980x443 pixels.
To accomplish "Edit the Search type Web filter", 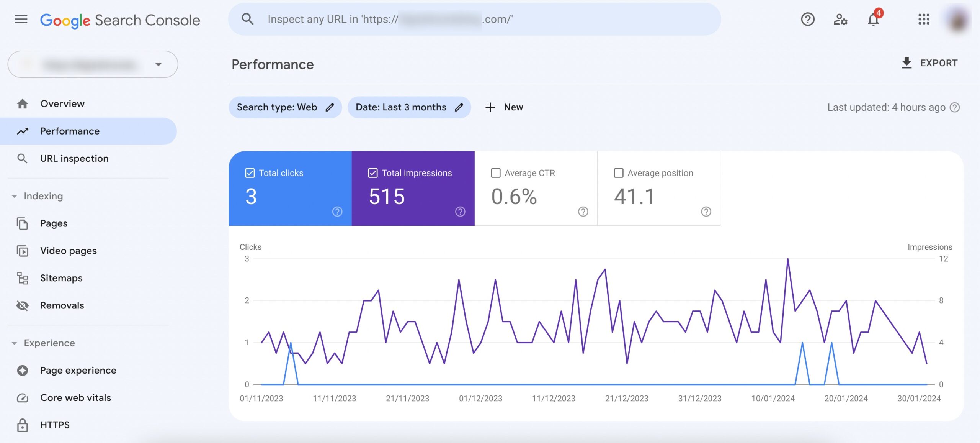I will pos(329,107).
